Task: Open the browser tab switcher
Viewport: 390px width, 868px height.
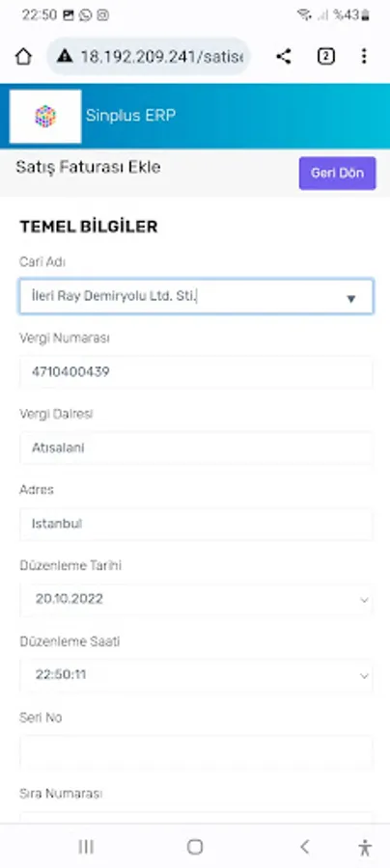Action: (325, 56)
